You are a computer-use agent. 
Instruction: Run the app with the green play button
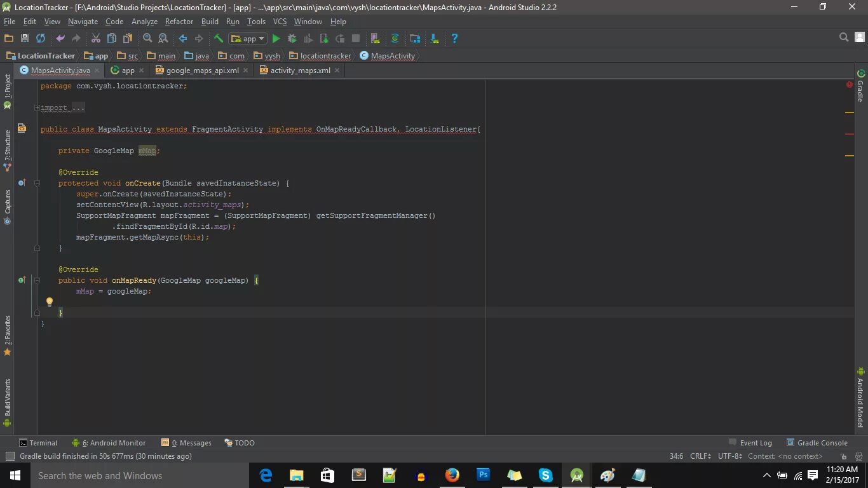coord(276,38)
